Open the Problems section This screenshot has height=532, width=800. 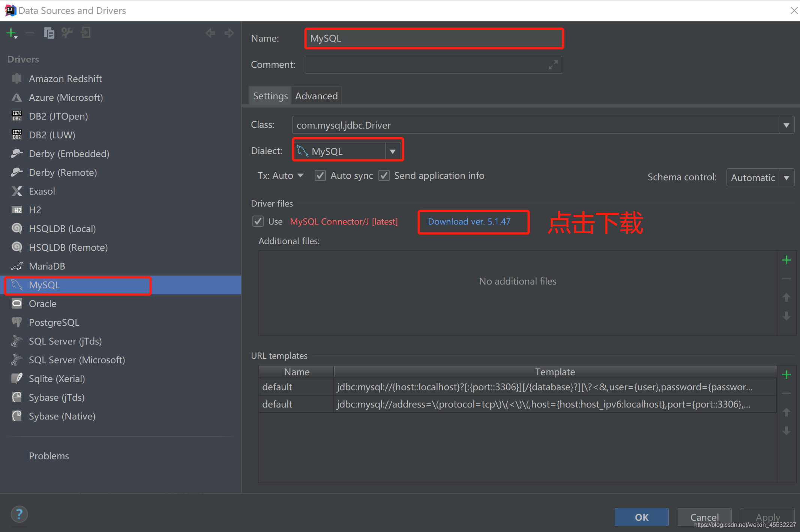tap(49, 456)
